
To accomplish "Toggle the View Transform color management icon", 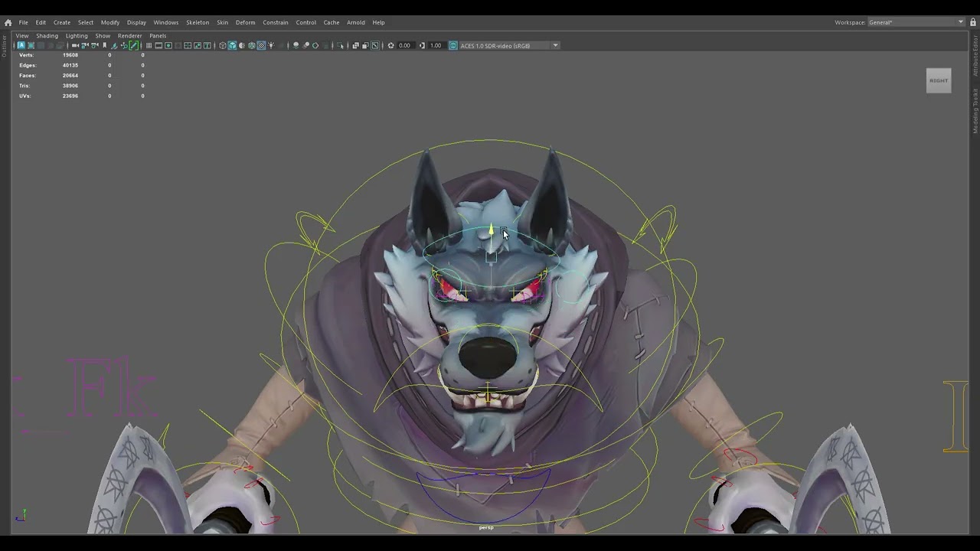I will 452,45.
